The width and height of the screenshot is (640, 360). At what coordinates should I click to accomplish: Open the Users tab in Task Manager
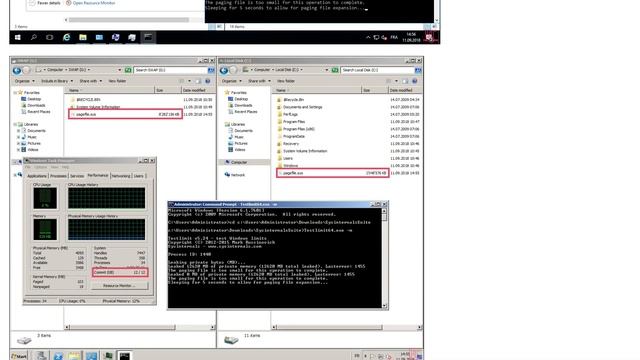point(139,176)
